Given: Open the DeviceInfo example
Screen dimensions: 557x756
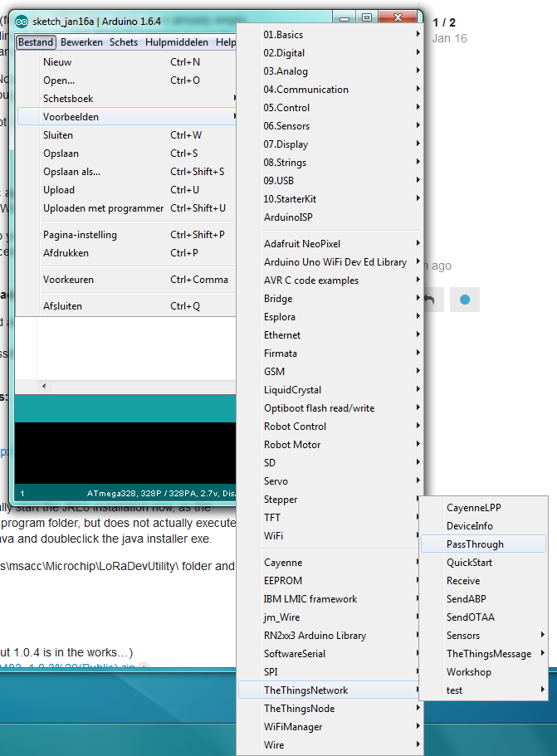Looking at the screenshot, I should pyautogui.click(x=484, y=526).
